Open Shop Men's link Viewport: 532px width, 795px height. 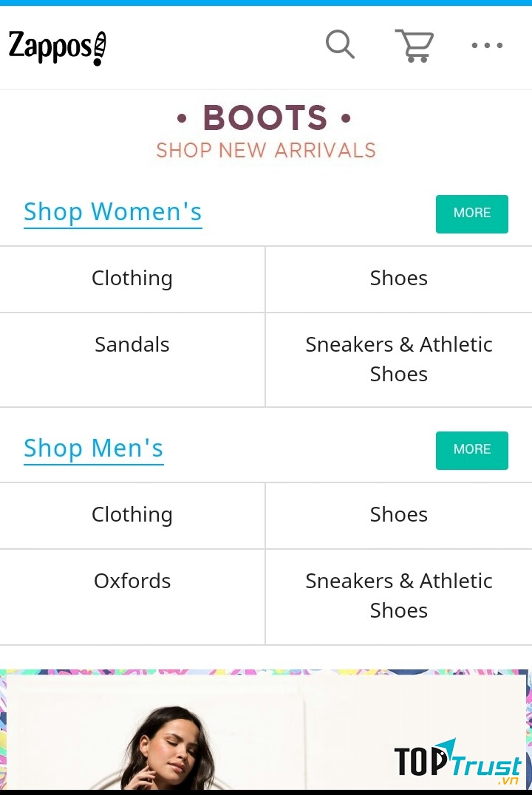click(x=93, y=448)
